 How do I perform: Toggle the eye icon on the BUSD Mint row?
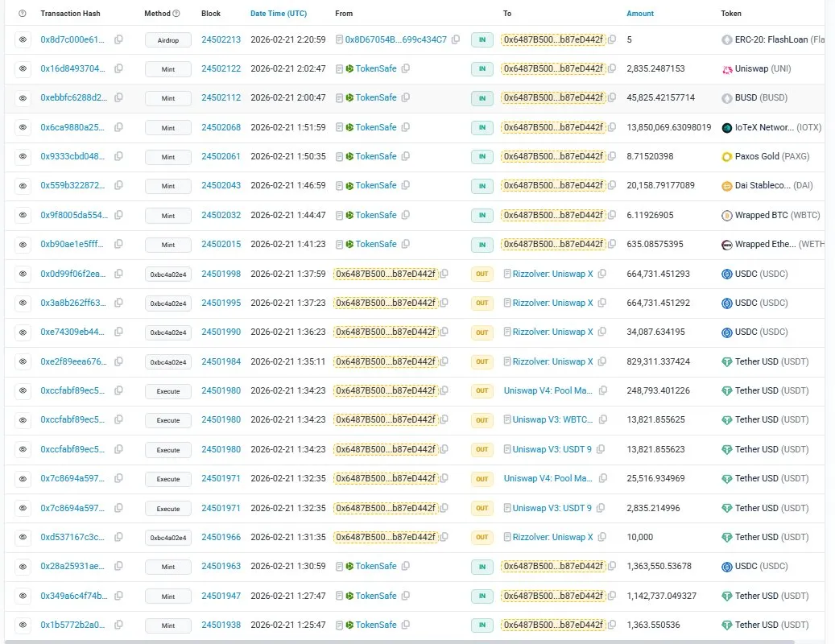(x=22, y=97)
